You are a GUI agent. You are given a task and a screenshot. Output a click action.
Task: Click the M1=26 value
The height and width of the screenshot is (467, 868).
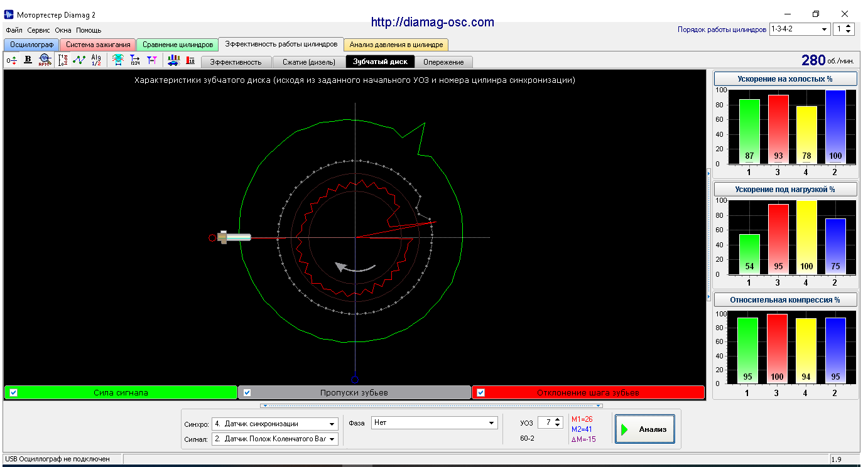pyautogui.click(x=582, y=419)
